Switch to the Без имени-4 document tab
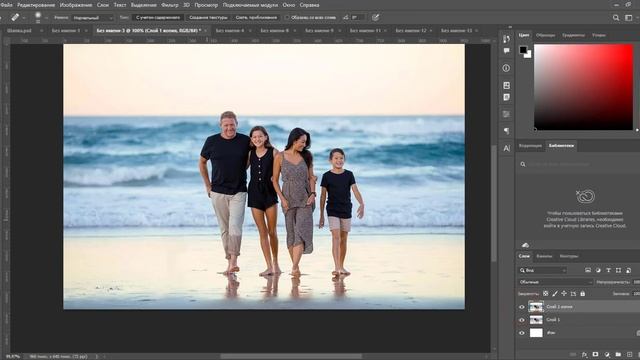 point(230,31)
